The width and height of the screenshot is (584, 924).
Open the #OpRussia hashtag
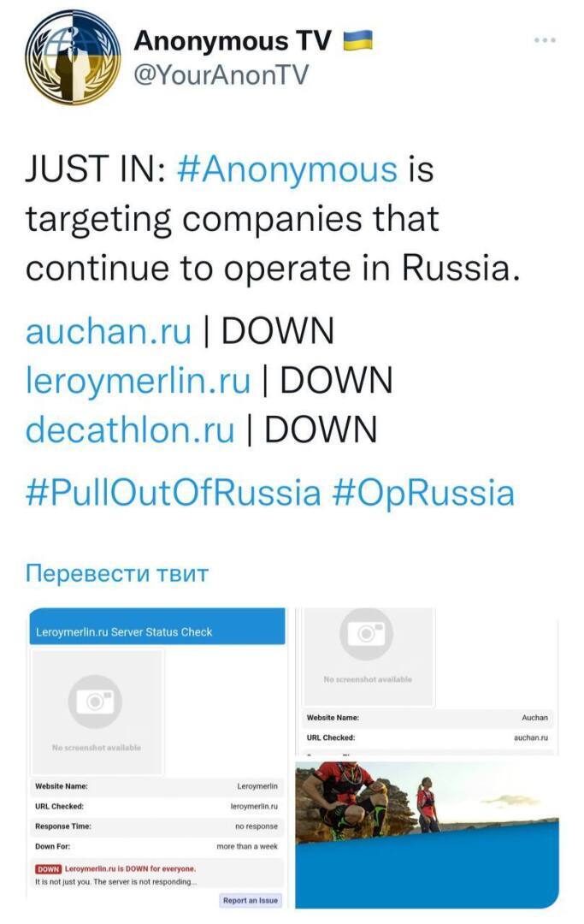[x=423, y=493]
